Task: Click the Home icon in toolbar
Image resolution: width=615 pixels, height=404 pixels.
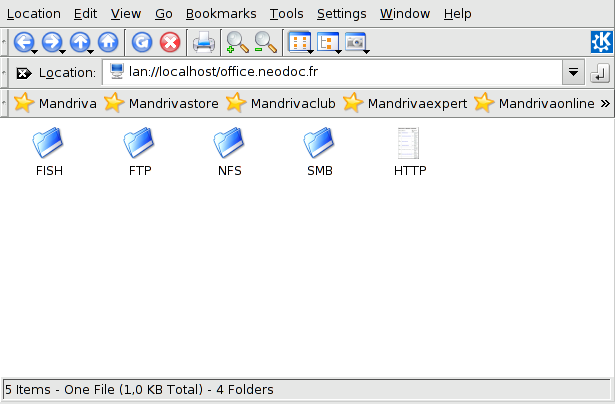Action: (107, 42)
